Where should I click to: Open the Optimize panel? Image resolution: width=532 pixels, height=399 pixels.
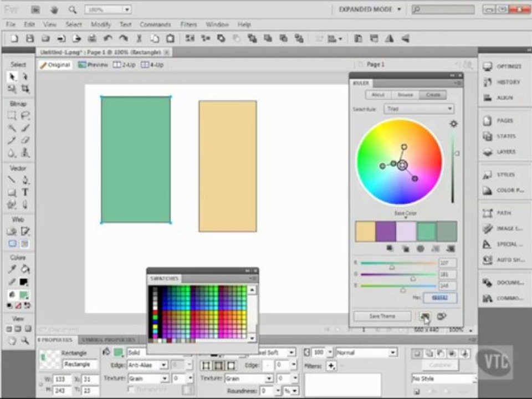(x=503, y=66)
